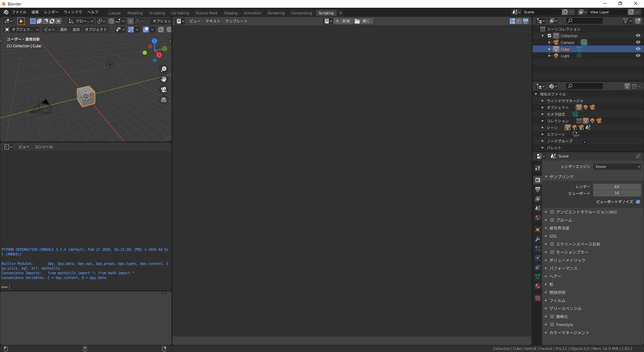Screen dimensions: 644x352
Task: Select the Output Properties printer icon
Action: coord(538,189)
